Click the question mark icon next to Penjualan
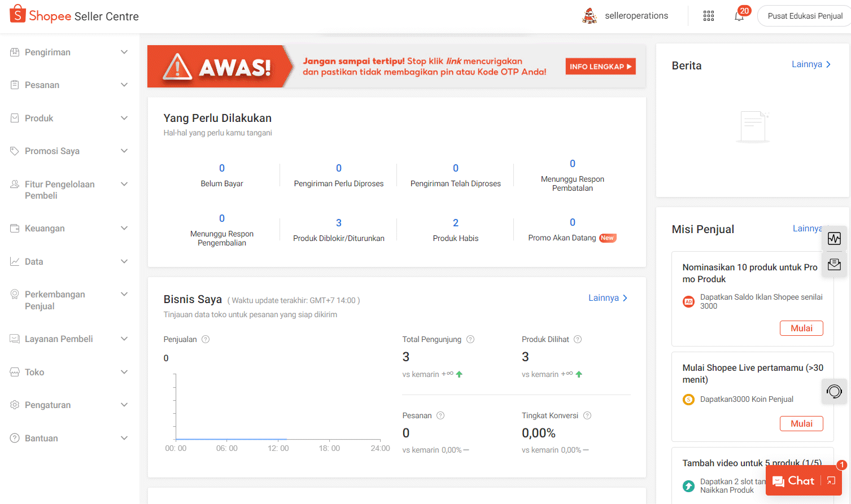The image size is (851, 504). coord(205,339)
